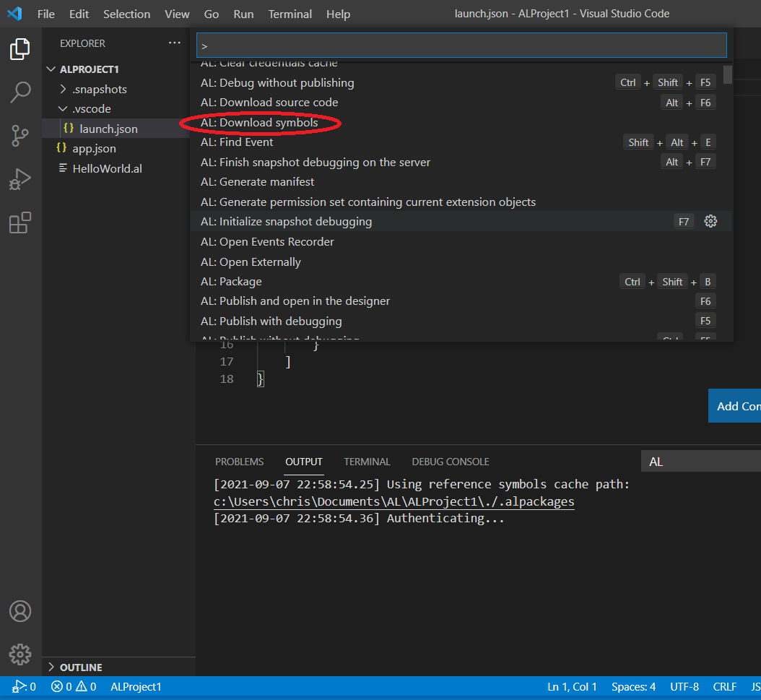761x700 pixels.
Task: Click the command palette list scrollbar
Action: (x=727, y=74)
